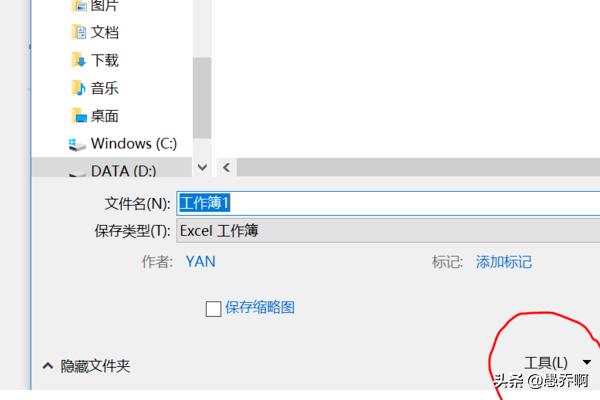
Task: Select the 音乐 folder icon
Action: click(x=79, y=88)
